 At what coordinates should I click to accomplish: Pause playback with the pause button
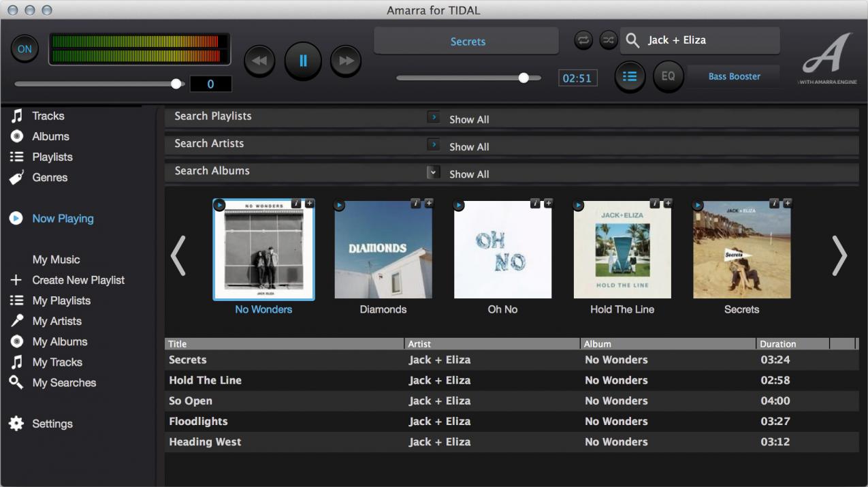[303, 61]
